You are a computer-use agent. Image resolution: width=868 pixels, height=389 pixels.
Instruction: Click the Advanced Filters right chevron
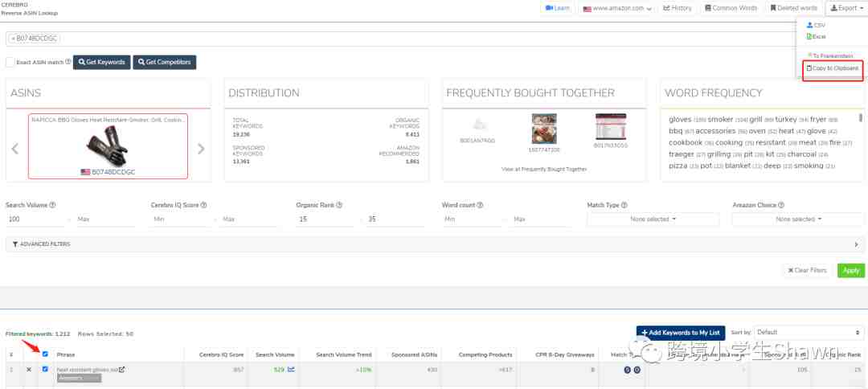click(857, 244)
